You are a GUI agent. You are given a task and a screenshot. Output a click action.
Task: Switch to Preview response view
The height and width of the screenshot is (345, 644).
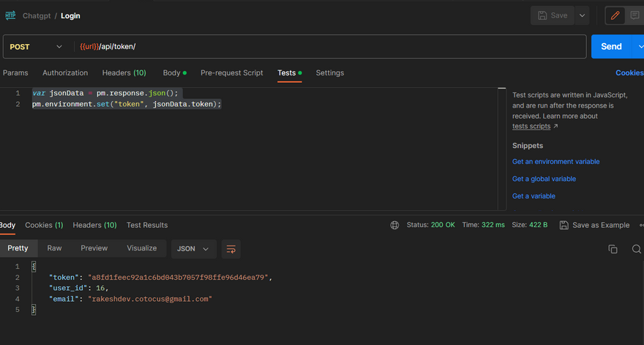[x=94, y=248]
